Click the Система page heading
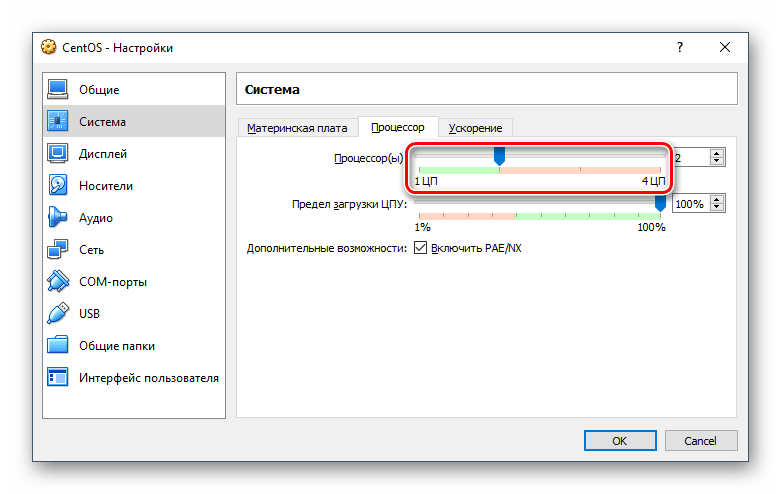The width and height of the screenshot is (781, 494). click(x=272, y=90)
